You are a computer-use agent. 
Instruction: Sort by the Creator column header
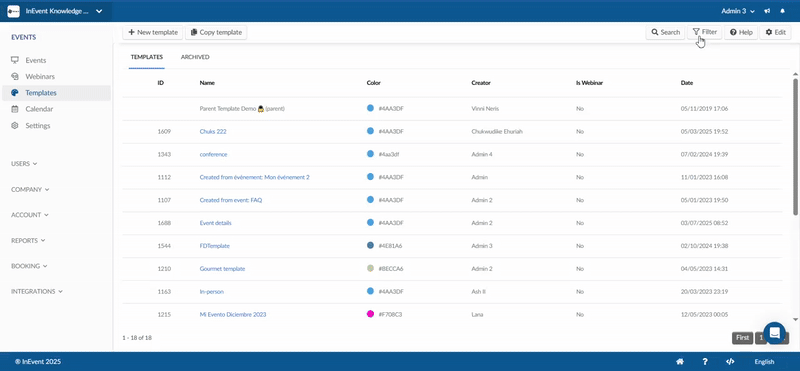pyautogui.click(x=481, y=83)
